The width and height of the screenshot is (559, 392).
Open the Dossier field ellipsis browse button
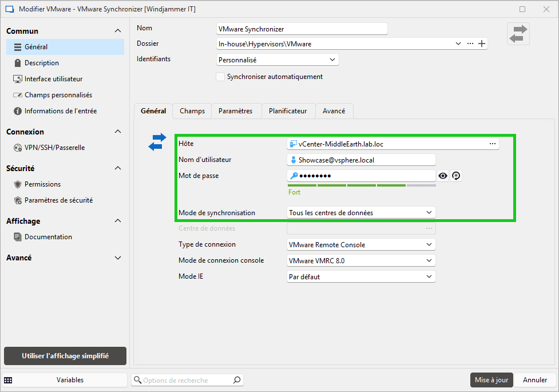coord(470,43)
